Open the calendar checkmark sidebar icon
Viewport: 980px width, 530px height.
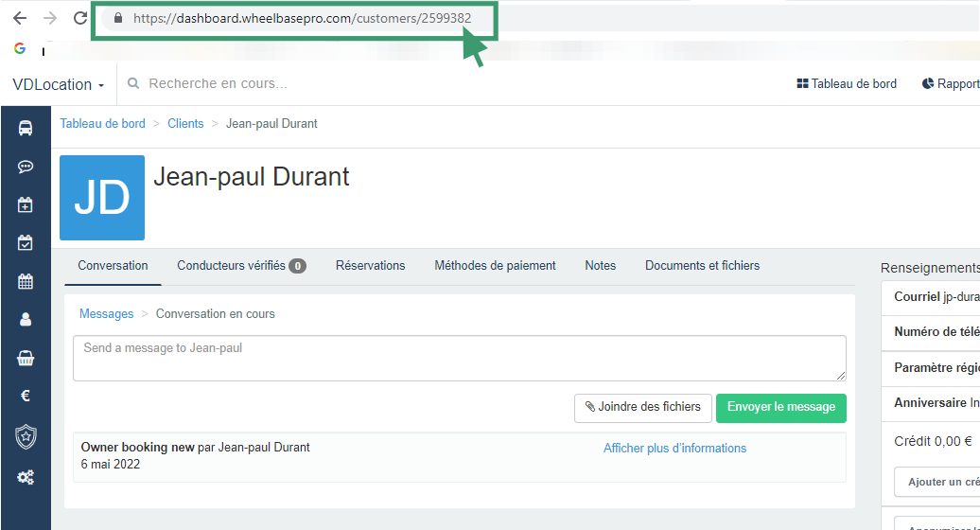[26, 242]
